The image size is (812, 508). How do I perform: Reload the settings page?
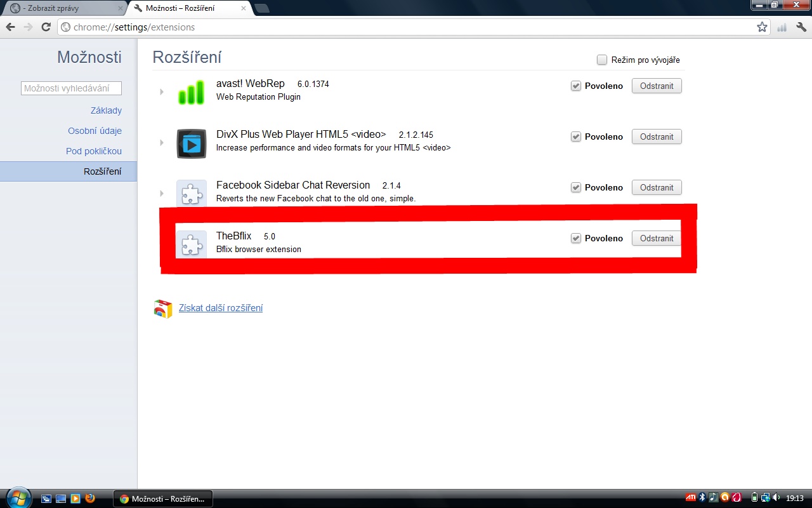tap(46, 27)
